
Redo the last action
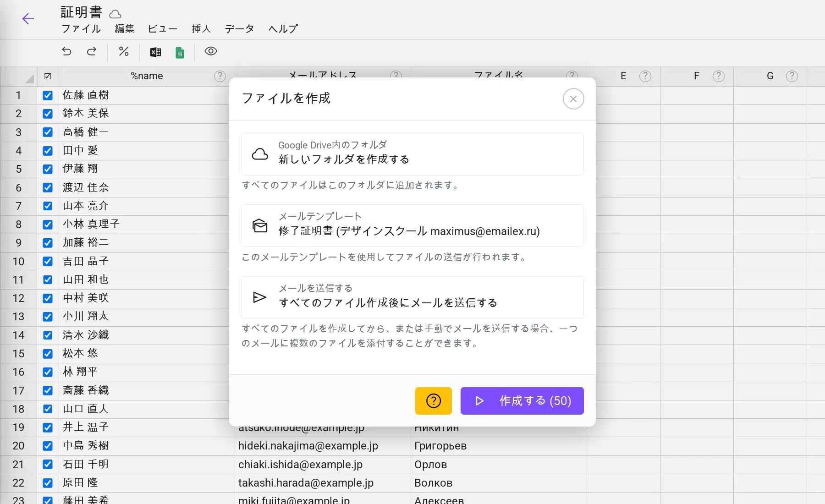[x=92, y=51]
